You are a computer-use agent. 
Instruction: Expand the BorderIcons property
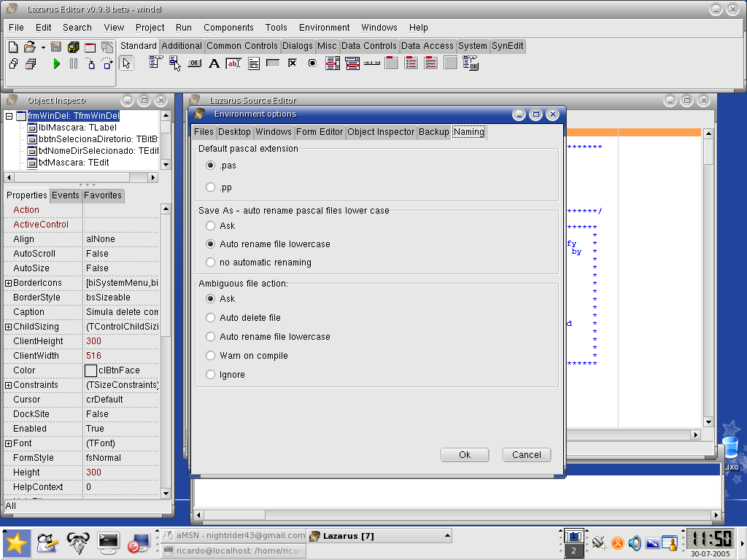(9, 283)
